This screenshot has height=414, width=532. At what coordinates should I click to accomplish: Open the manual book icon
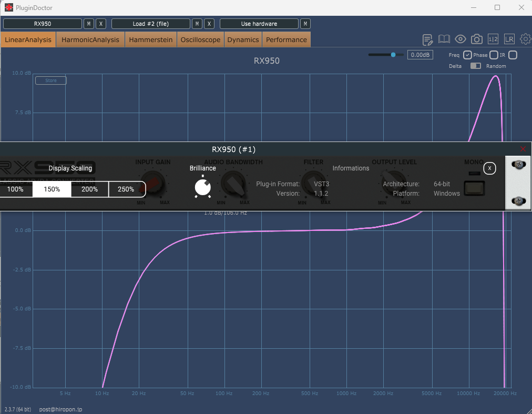(x=444, y=39)
